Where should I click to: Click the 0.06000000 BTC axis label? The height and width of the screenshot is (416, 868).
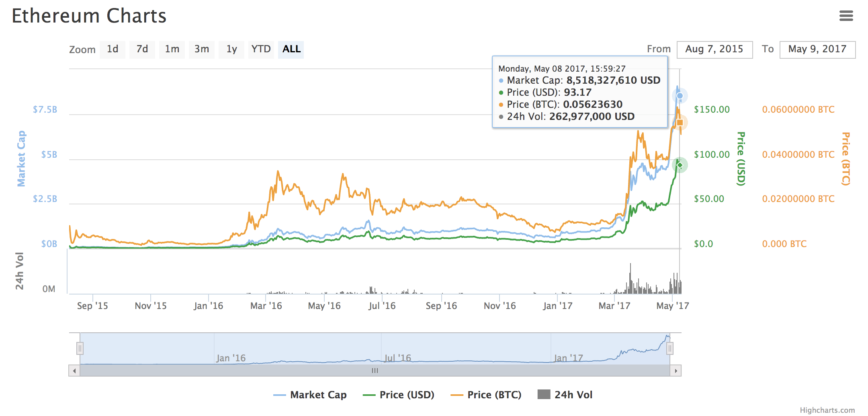(x=798, y=109)
